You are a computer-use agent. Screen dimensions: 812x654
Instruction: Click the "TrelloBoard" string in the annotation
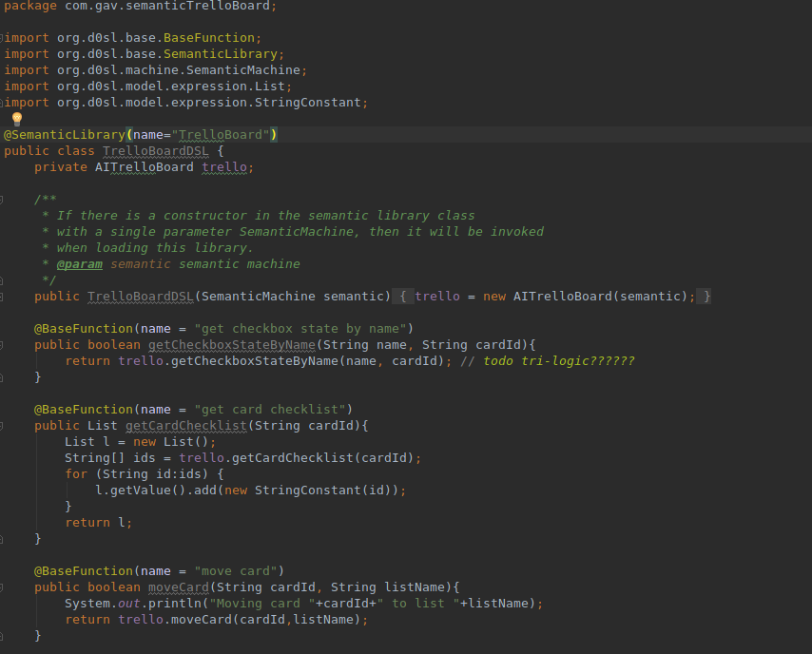click(x=221, y=135)
